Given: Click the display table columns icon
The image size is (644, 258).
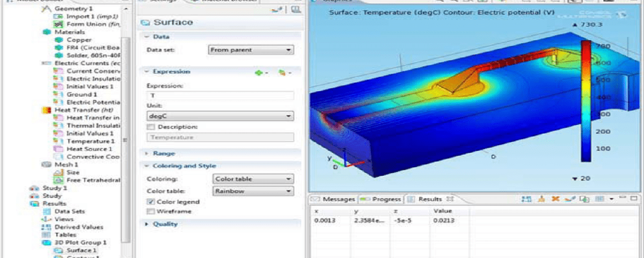Looking at the screenshot, I should pos(600,199).
